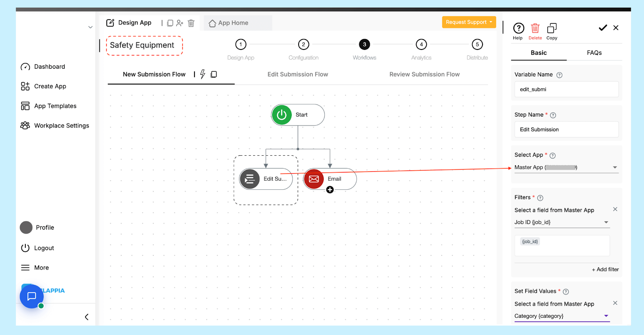Screen dimensions: 644x335
Task: Switch to the Basic tab
Action: click(x=539, y=53)
